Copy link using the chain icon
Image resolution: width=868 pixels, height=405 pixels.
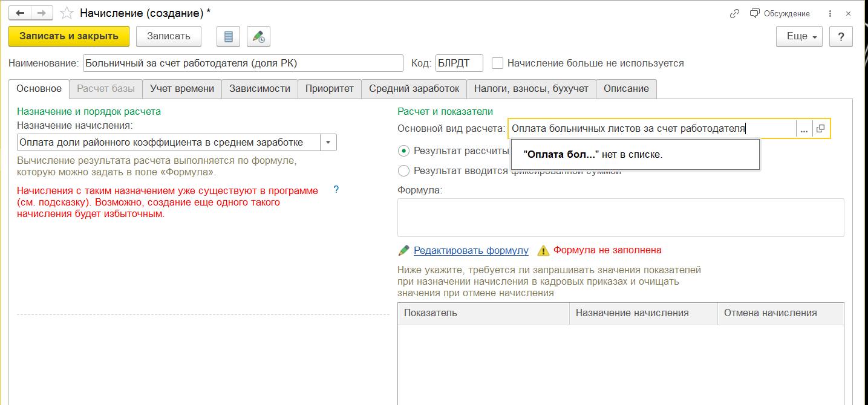click(735, 13)
